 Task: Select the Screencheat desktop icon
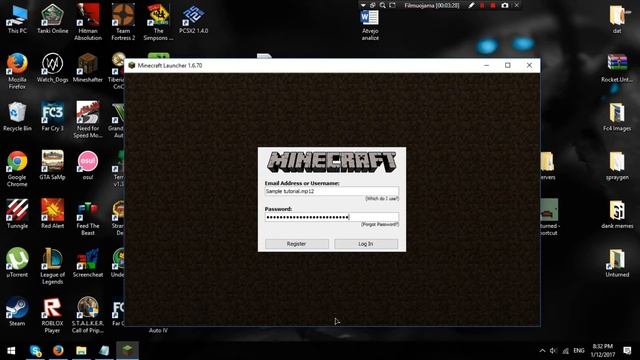88,263
